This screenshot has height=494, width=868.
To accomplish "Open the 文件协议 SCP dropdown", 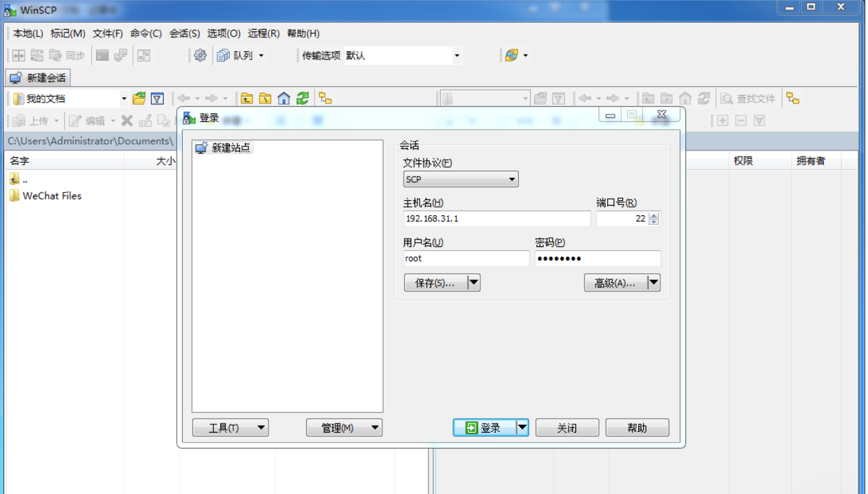I will point(461,179).
